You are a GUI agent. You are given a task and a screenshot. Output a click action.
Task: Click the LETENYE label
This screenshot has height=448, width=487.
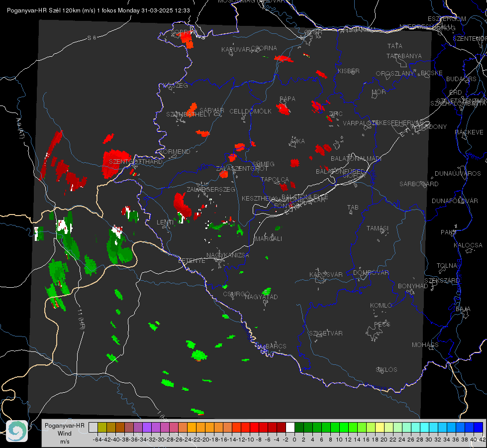[192, 260]
